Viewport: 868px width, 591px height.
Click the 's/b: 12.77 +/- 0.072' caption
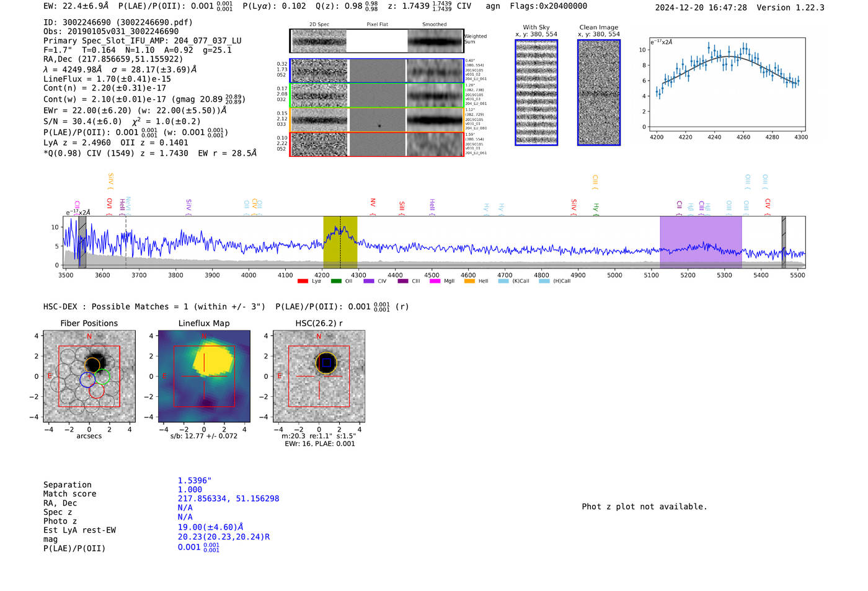[x=204, y=436]
